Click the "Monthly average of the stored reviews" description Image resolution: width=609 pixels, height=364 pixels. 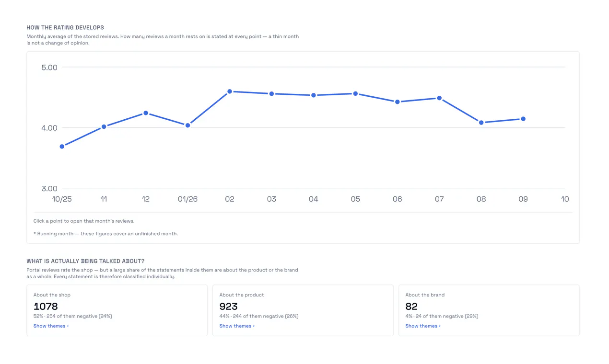point(163,40)
